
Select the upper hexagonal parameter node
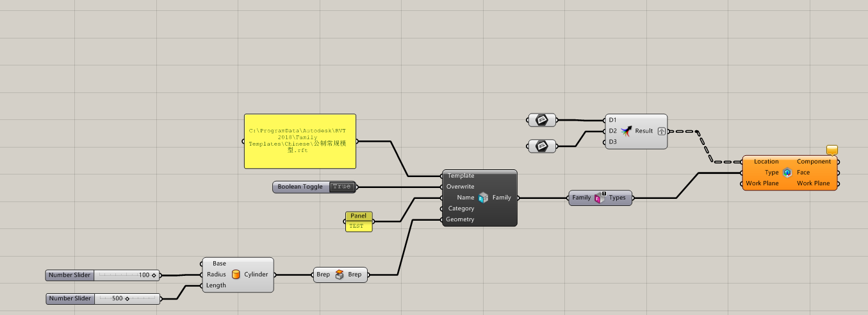click(x=541, y=119)
